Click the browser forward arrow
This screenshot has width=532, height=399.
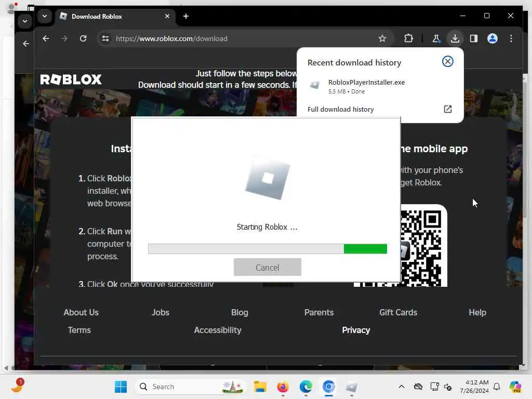click(x=64, y=38)
